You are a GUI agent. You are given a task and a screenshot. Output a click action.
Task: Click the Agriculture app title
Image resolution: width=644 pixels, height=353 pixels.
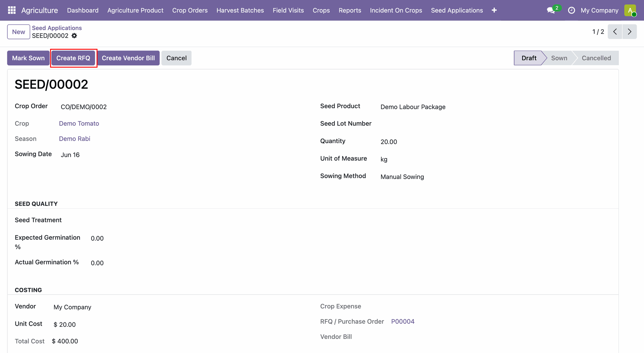(x=40, y=10)
